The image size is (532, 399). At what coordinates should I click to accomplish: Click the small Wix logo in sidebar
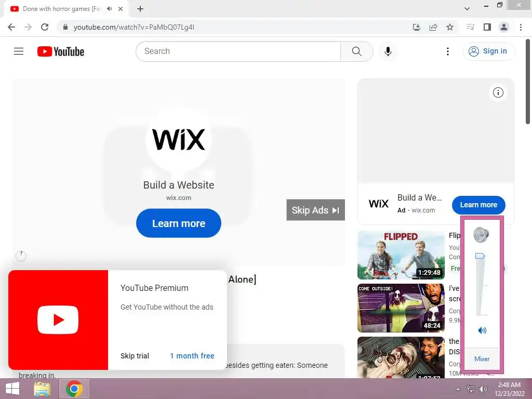(x=379, y=204)
